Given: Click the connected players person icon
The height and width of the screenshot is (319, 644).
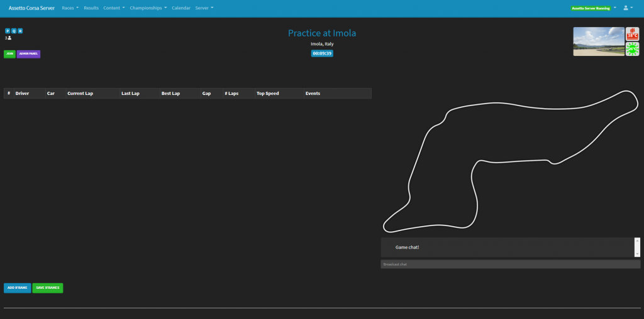Looking at the screenshot, I should point(9,38).
